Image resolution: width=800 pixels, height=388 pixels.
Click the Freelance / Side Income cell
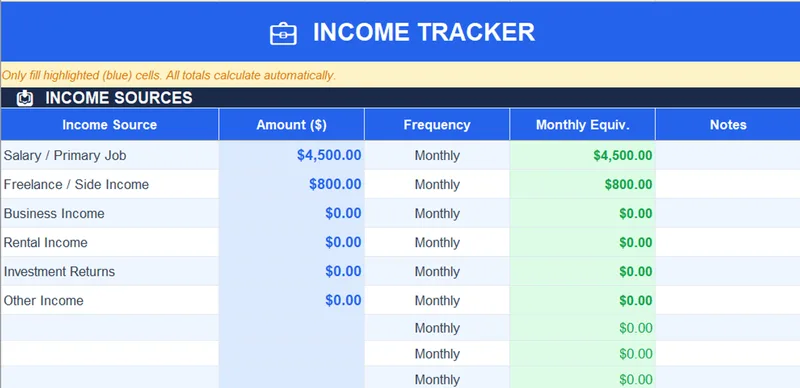tap(110, 184)
